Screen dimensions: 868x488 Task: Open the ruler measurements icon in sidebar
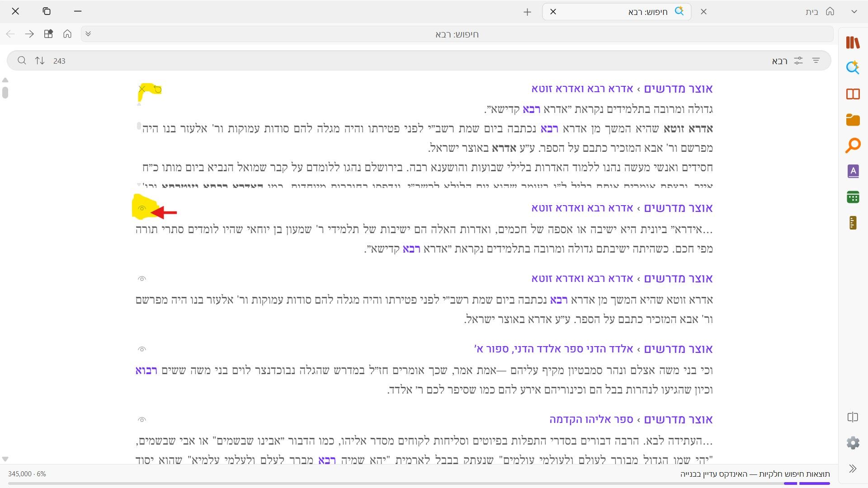click(853, 223)
